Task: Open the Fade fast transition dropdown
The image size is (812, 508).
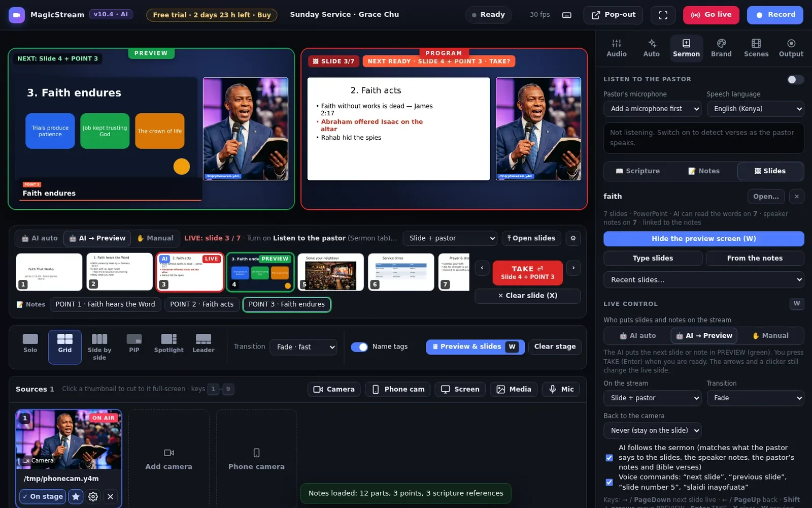Action: (x=303, y=347)
